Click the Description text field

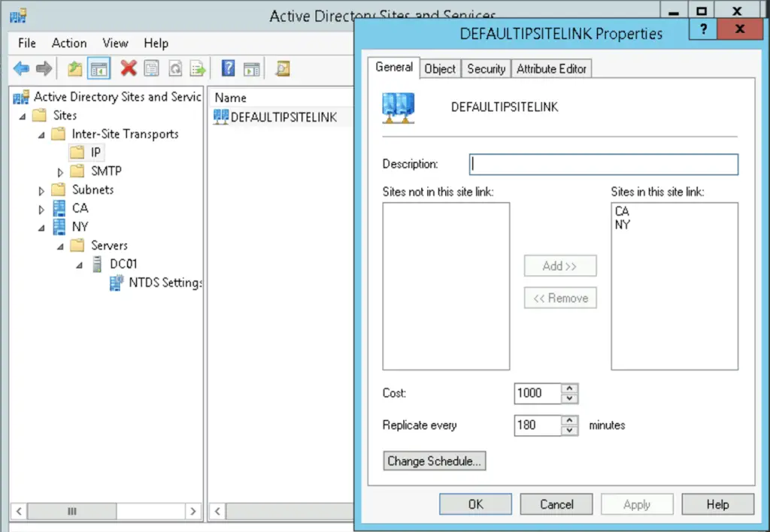click(x=604, y=165)
